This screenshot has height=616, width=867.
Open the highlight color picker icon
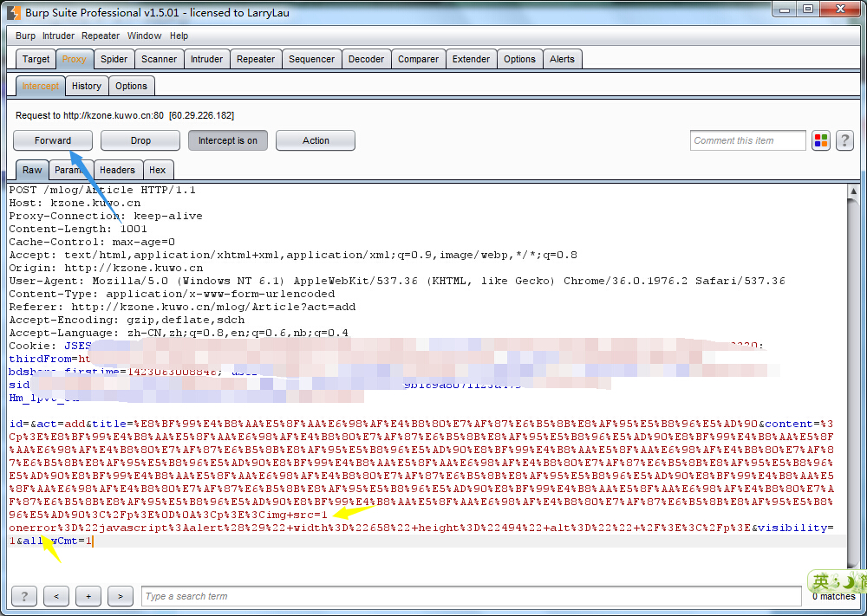coord(821,140)
